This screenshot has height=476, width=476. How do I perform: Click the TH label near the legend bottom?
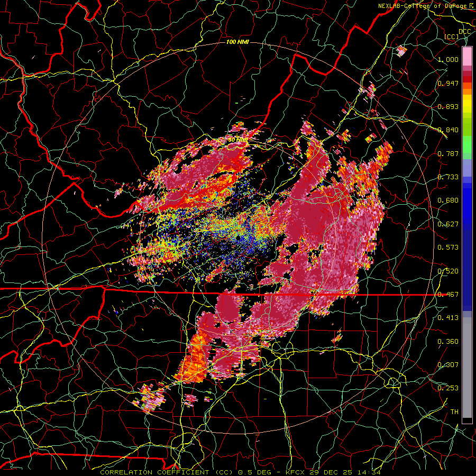(x=454, y=411)
